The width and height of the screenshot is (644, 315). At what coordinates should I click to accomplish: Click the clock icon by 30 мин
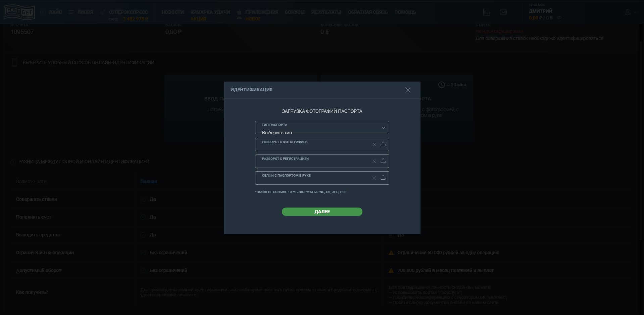pyautogui.click(x=442, y=85)
